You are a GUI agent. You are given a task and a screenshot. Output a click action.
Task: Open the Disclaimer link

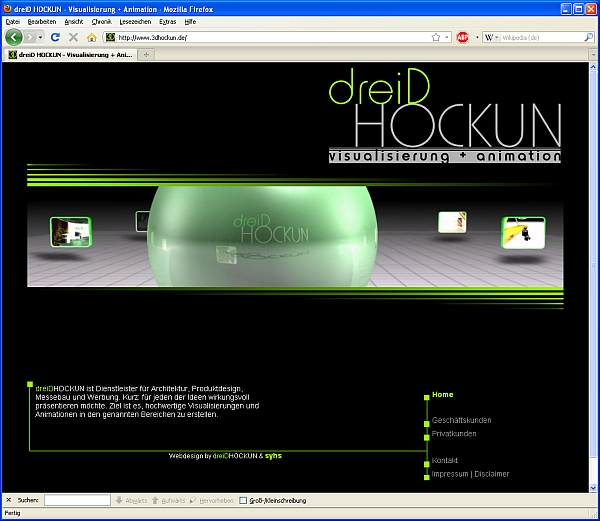click(492, 474)
